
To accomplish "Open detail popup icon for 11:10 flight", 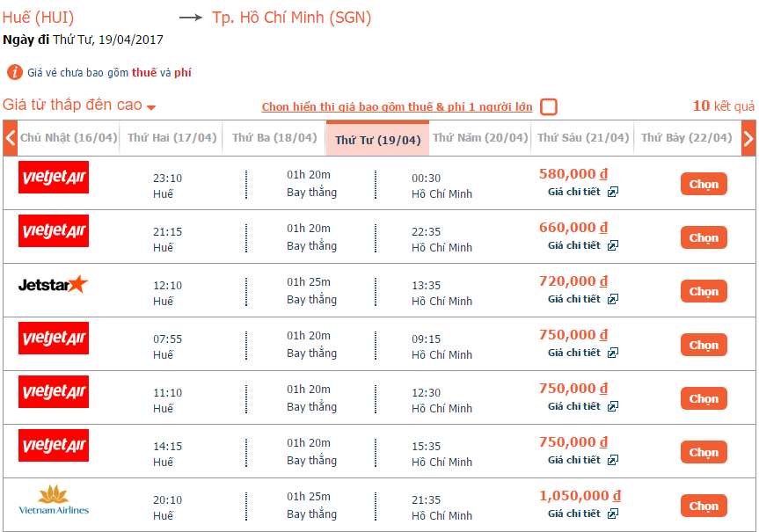I will 613,406.
